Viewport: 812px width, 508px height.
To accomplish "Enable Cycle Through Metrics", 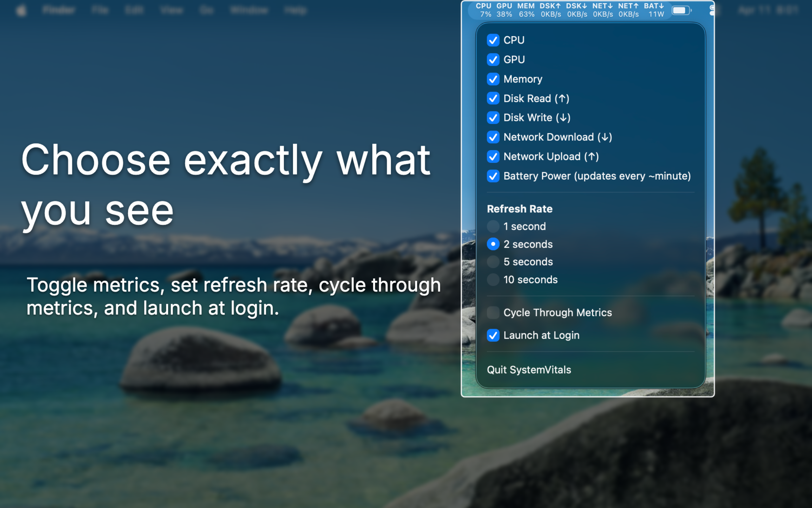I will [x=493, y=312].
